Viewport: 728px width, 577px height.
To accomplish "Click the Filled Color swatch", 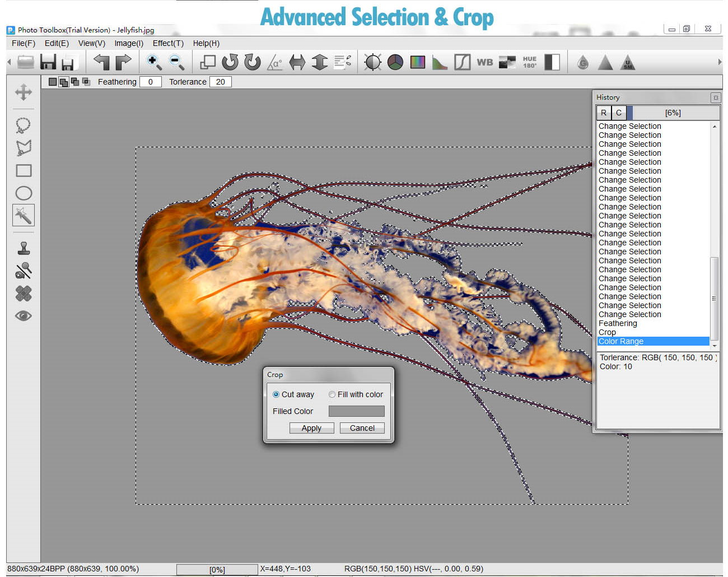I will [x=356, y=411].
